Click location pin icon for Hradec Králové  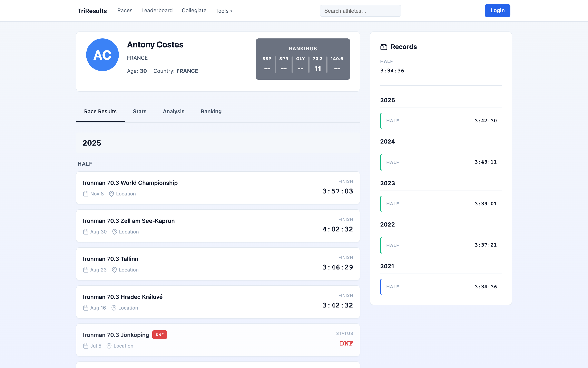tap(114, 308)
